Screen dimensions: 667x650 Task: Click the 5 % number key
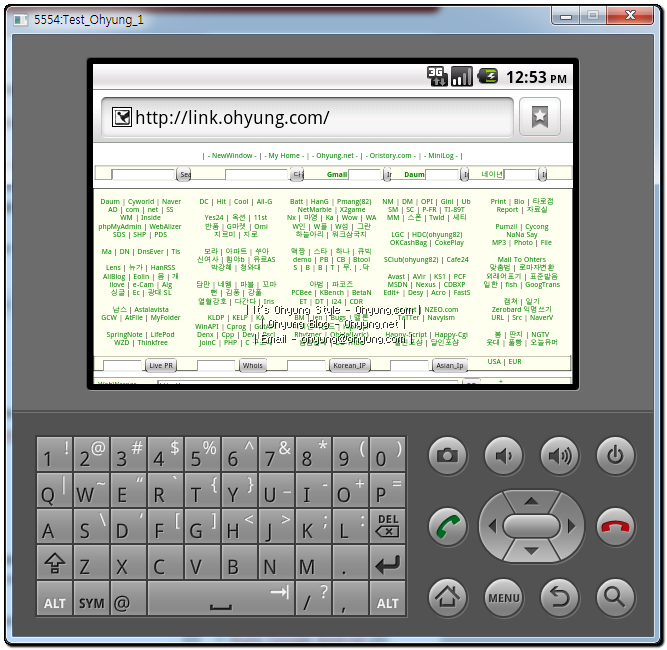(202, 454)
